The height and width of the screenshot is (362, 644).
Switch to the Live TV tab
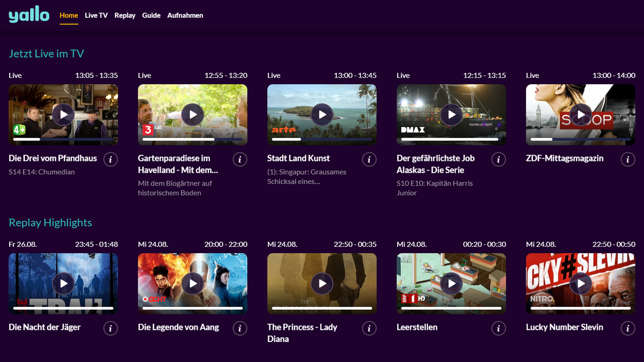coord(96,15)
